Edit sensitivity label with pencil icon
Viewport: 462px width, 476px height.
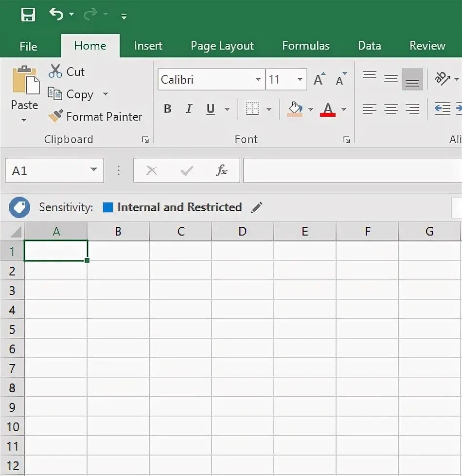click(x=257, y=208)
